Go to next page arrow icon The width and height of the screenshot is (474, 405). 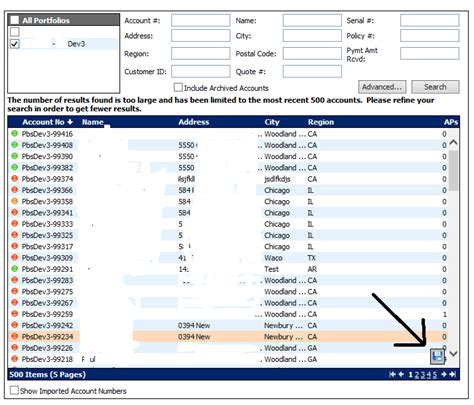pos(444,375)
